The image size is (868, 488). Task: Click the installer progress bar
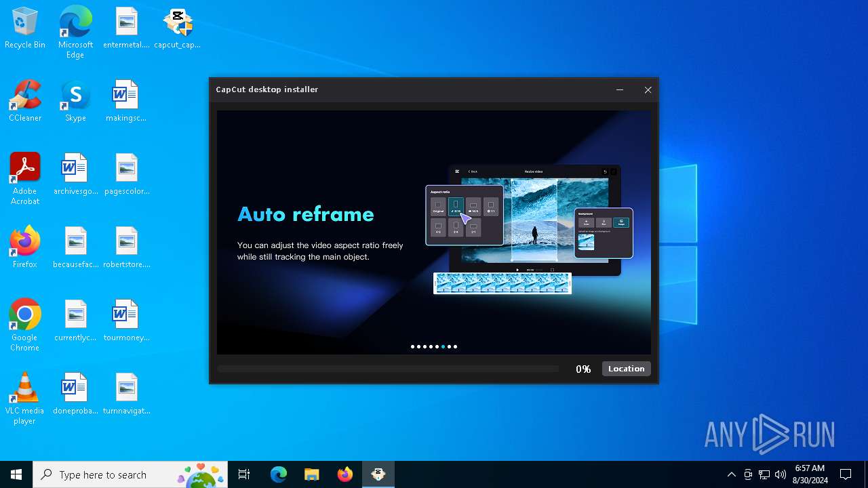[x=388, y=369]
